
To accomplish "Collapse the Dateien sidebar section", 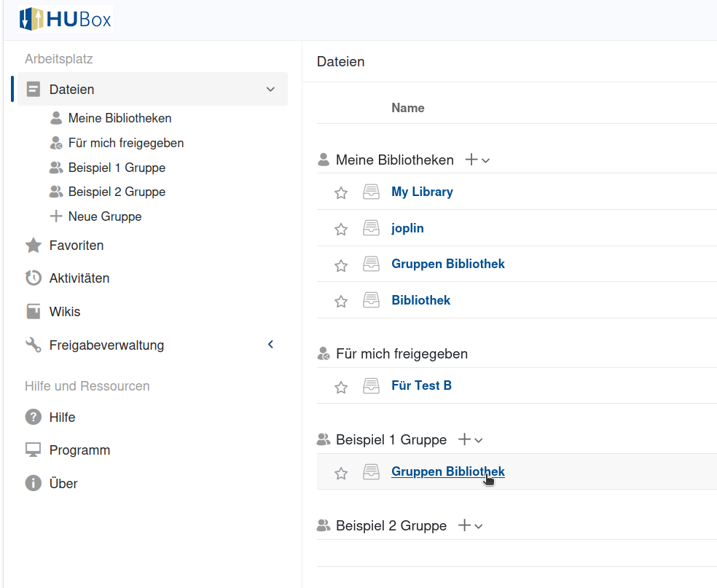I will tap(270, 90).
